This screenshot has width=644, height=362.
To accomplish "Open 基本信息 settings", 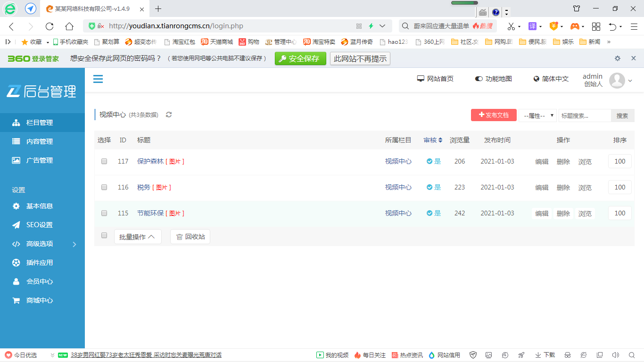I will [42, 206].
